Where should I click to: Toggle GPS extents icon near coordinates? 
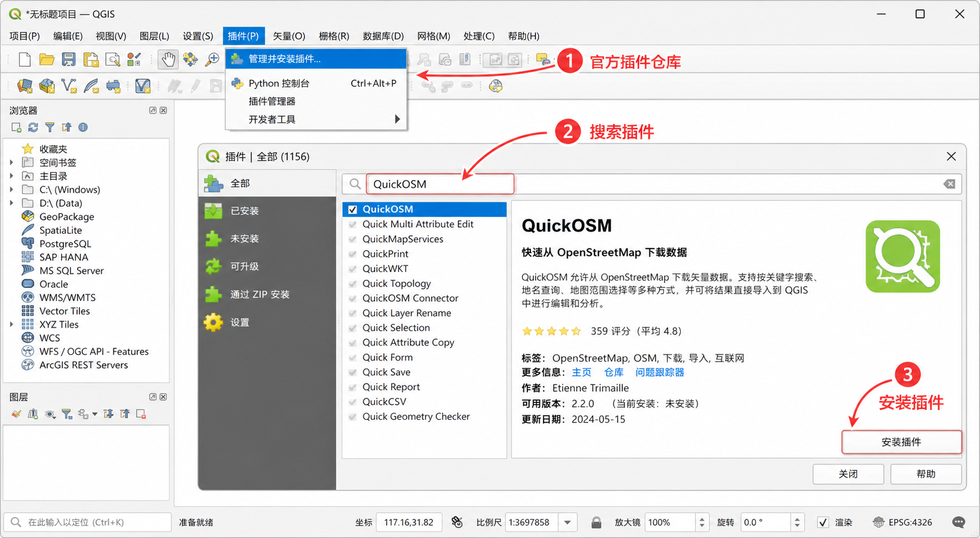click(x=457, y=522)
